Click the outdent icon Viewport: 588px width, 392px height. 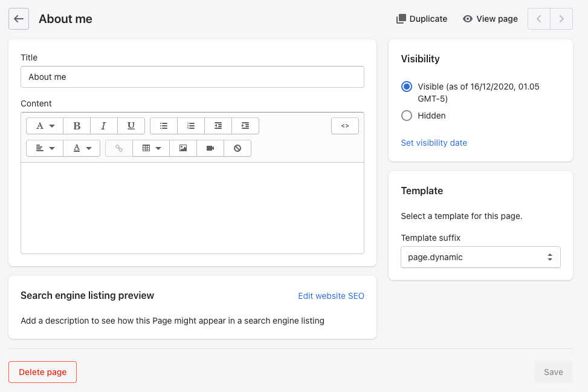[218, 126]
